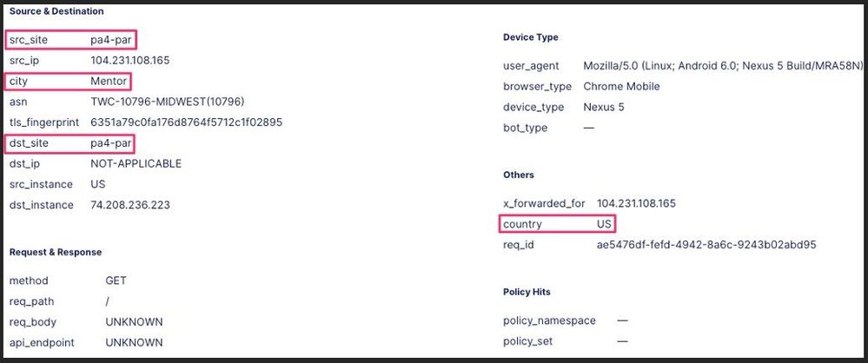Click the src_site value pa4-par
The width and height of the screenshot is (868, 363).
[111, 40]
